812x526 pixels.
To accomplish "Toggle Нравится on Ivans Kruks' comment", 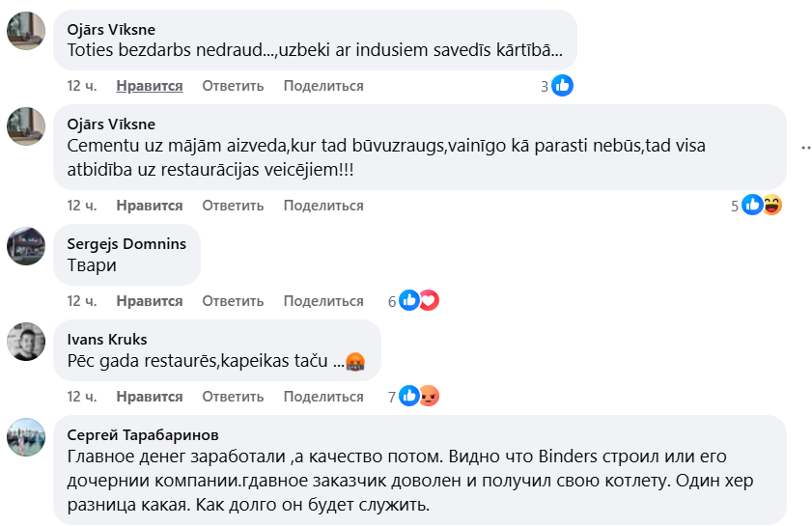I will coord(150,397).
